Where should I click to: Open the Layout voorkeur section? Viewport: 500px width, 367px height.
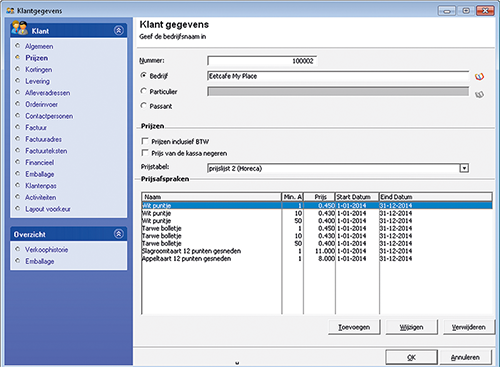[48, 209]
